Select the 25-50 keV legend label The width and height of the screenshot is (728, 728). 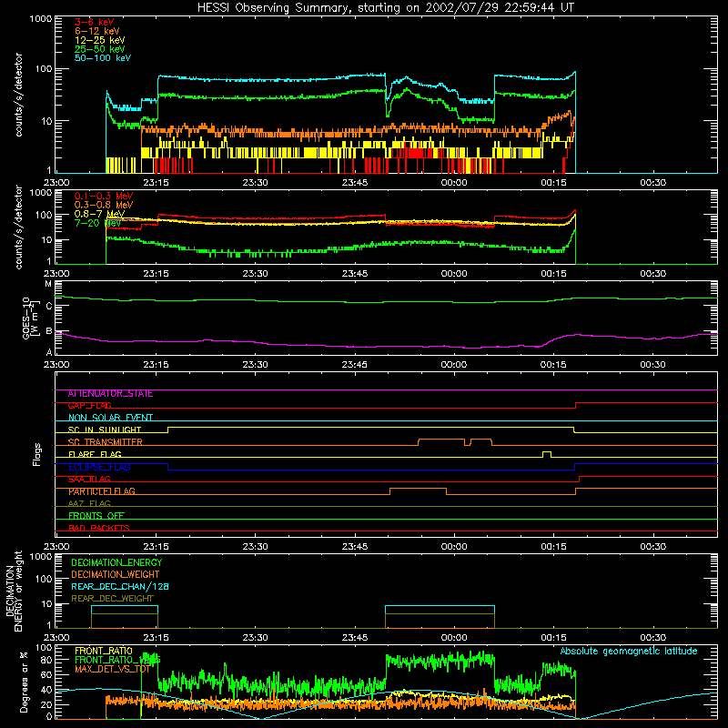pyautogui.click(x=100, y=49)
